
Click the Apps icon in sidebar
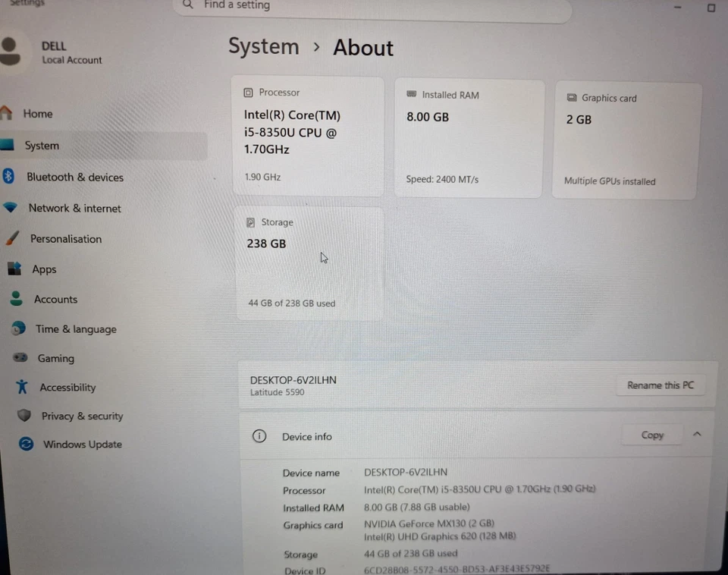14,269
